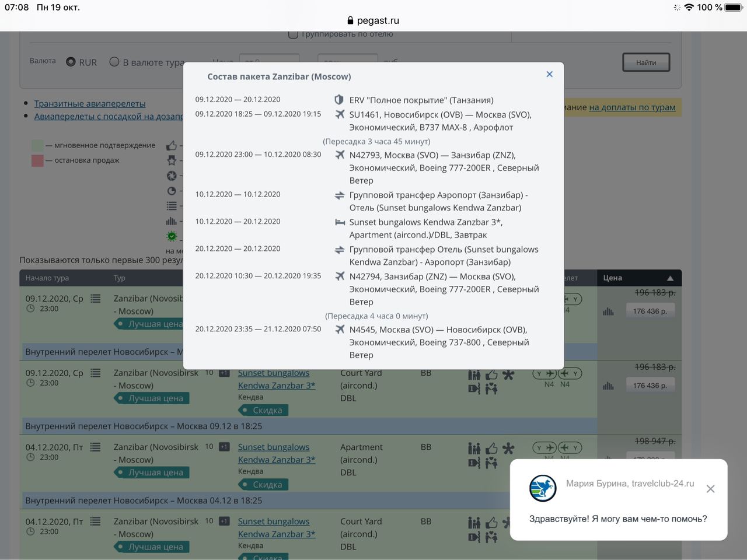Sort by the Цена column arrow
Viewport: 747px width, 560px height.
tap(670, 278)
